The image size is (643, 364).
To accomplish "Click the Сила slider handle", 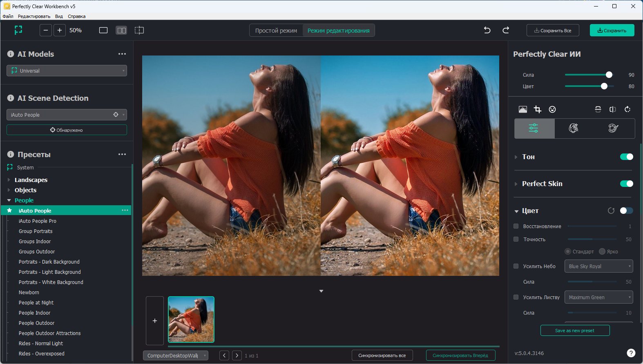I will pos(609,75).
